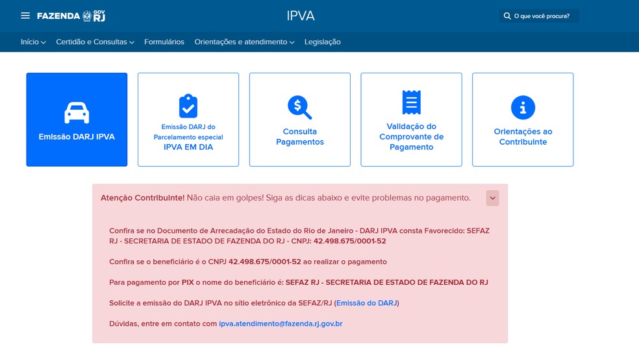Click the clipboard checkmark icon
639x364 pixels.
[188, 106]
